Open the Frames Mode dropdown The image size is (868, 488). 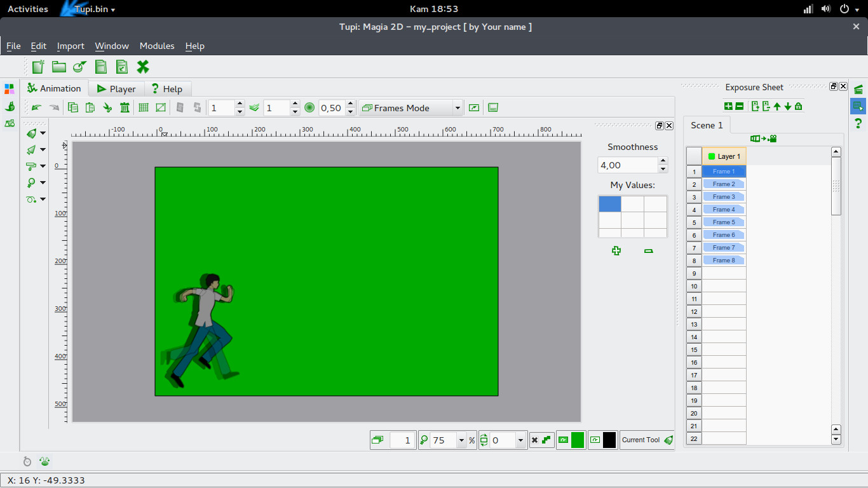click(410, 108)
